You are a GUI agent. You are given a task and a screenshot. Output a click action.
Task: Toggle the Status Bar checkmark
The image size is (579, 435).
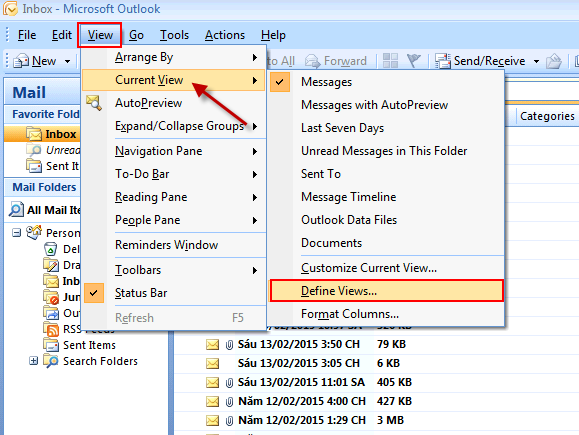pyautogui.click(x=94, y=293)
